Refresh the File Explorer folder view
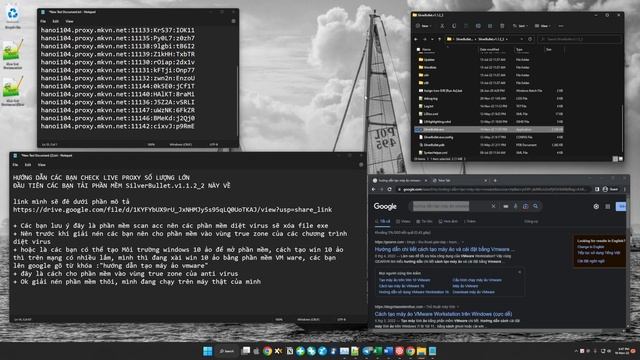This screenshot has width=640, height=360. coord(530,39)
